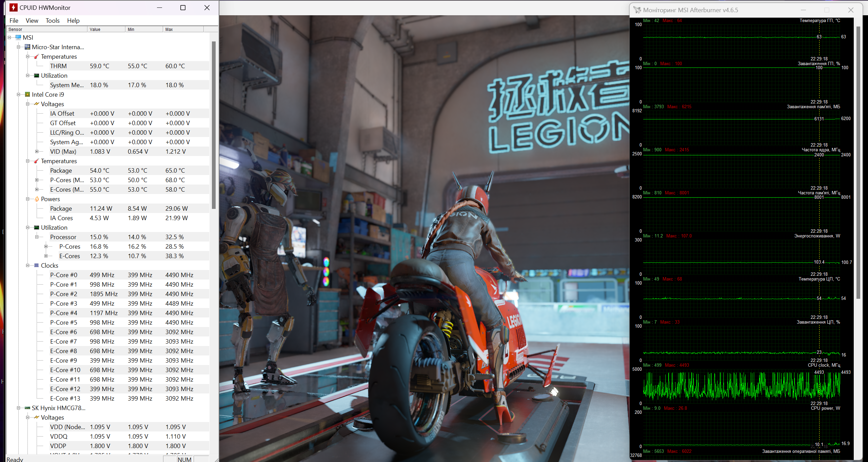The height and width of the screenshot is (462, 868).
Task: Click the SK Hynix memory module icon
Action: coord(27,408)
